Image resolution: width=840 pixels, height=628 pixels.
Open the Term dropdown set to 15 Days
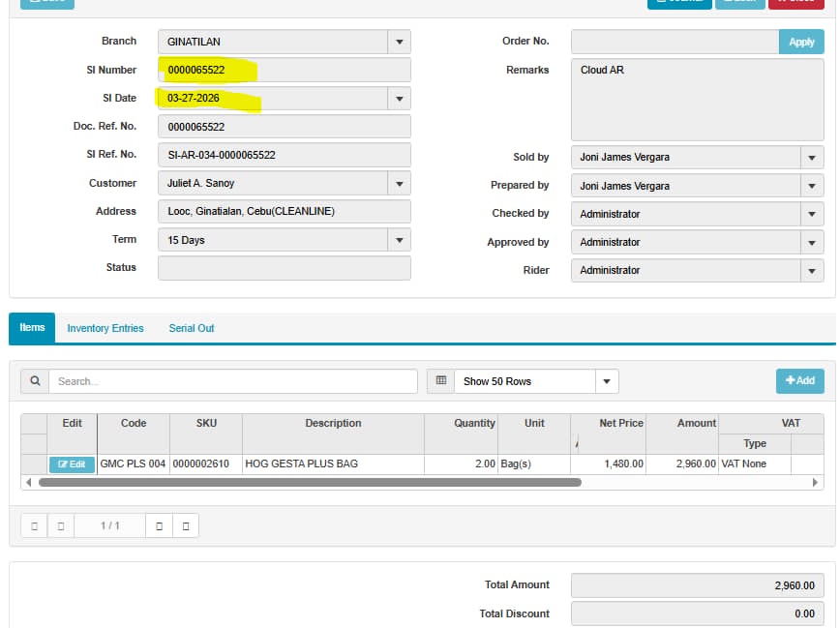pos(399,240)
